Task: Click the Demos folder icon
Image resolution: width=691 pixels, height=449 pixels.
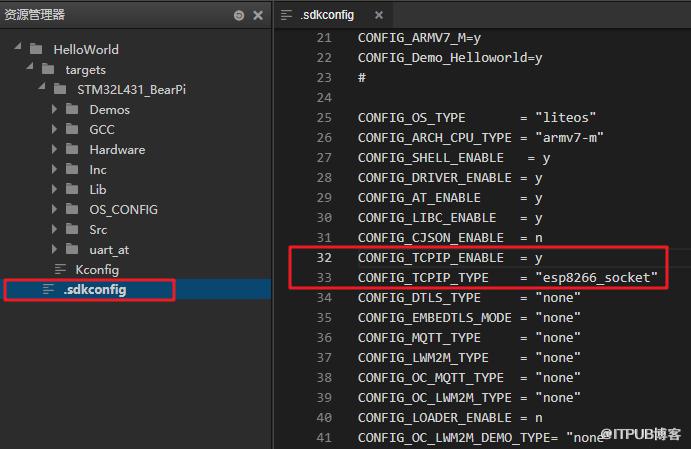Action: point(72,109)
